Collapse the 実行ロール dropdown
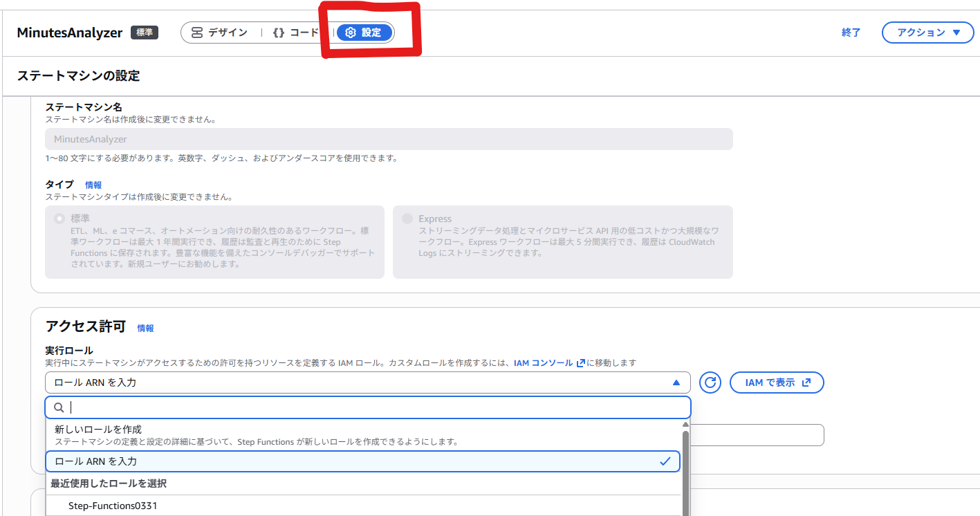Screen dimensions: 980x516 click(367, 383)
